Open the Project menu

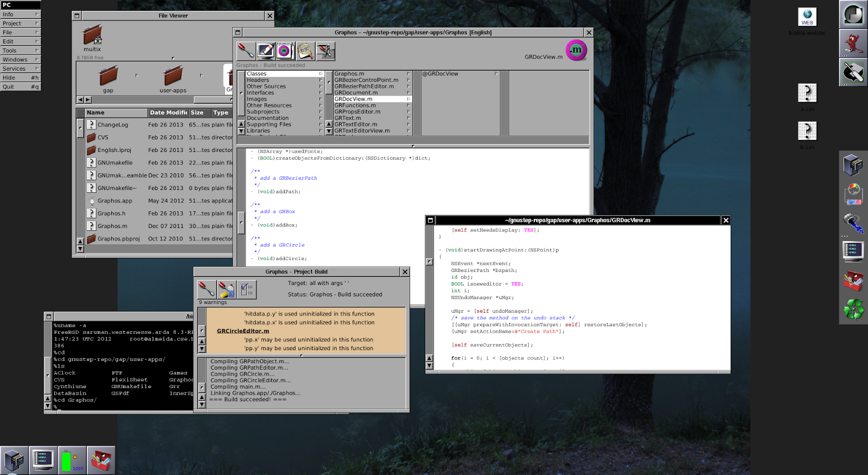(21, 23)
